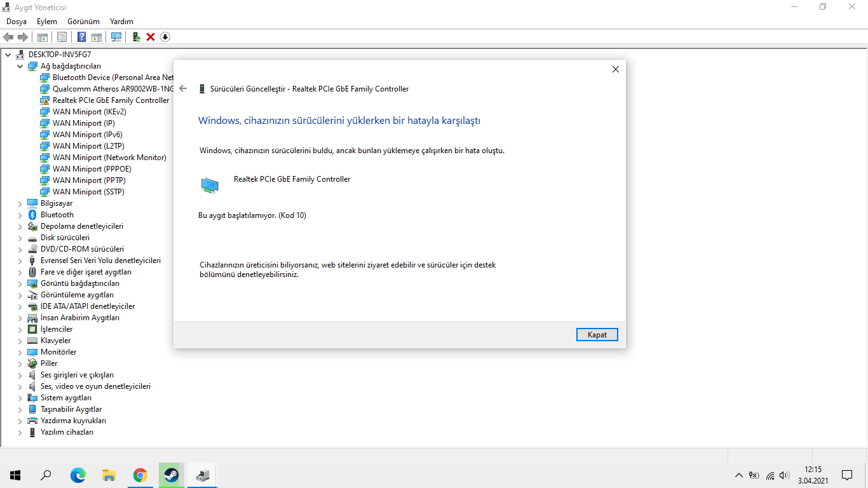Select Depolama denetleyicileri
The width and height of the screenshot is (868, 488).
tap(82, 226)
